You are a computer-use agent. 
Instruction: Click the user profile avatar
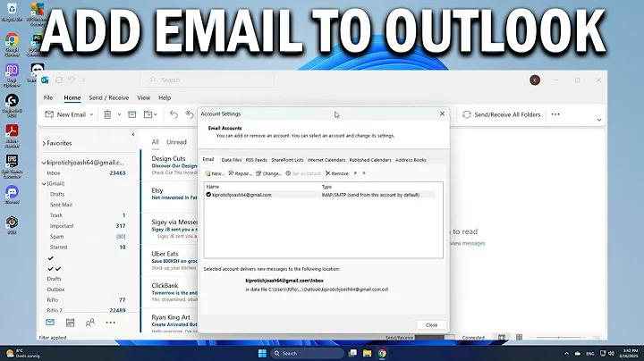[535, 80]
